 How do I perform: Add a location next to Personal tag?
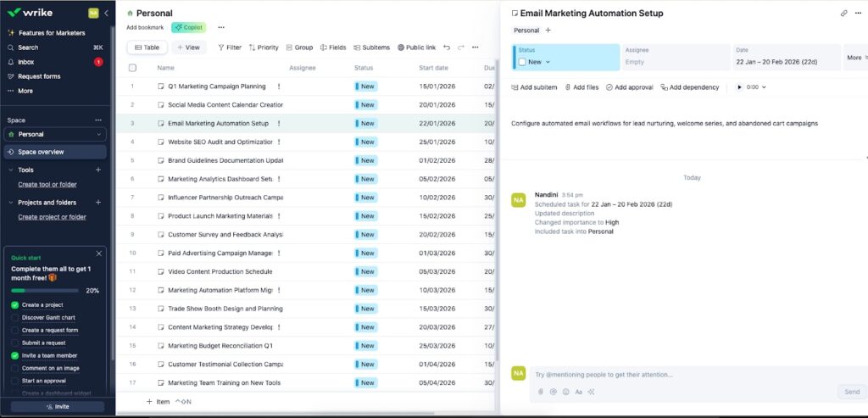548,31
